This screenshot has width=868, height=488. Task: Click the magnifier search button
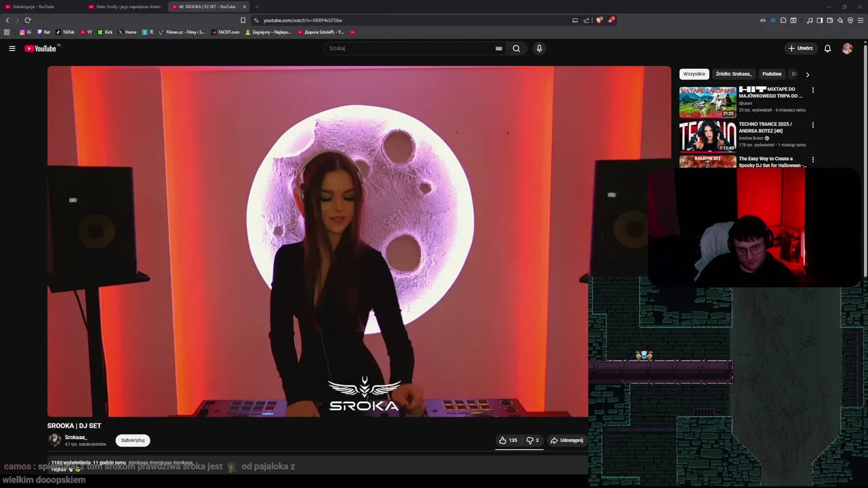[516, 48]
